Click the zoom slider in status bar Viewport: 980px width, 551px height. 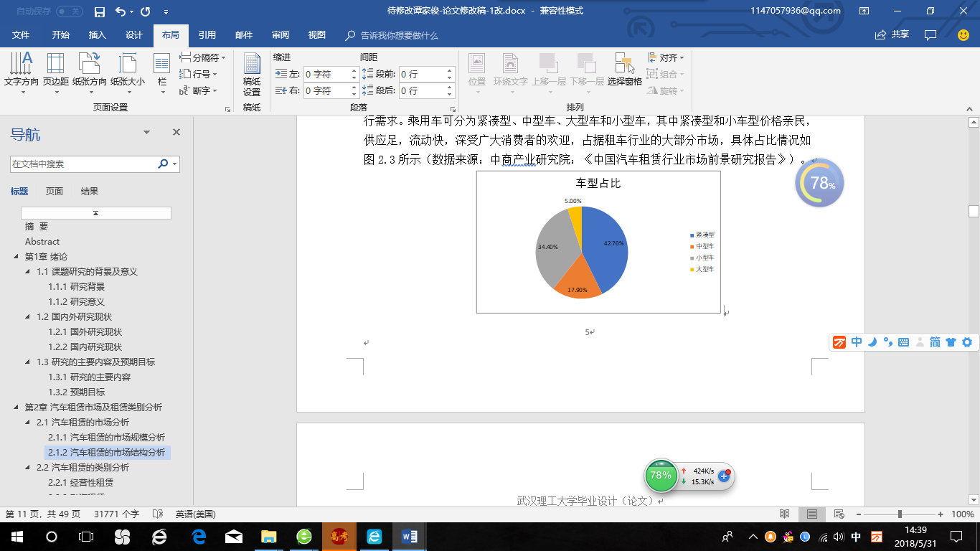click(900, 514)
